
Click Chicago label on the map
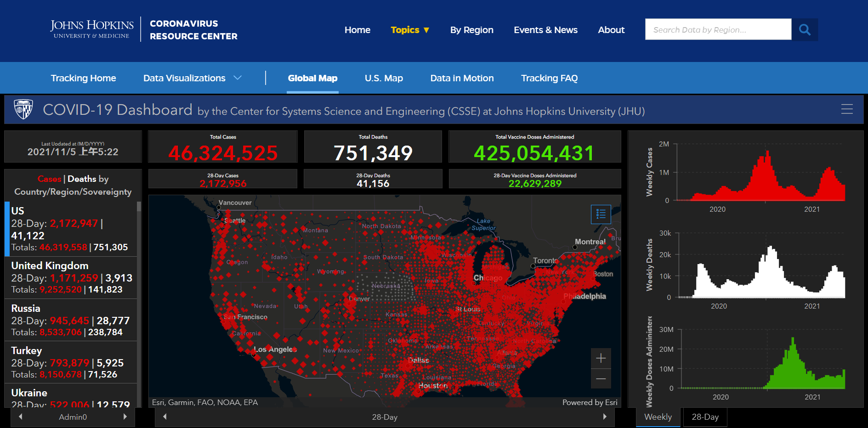tap(488, 278)
